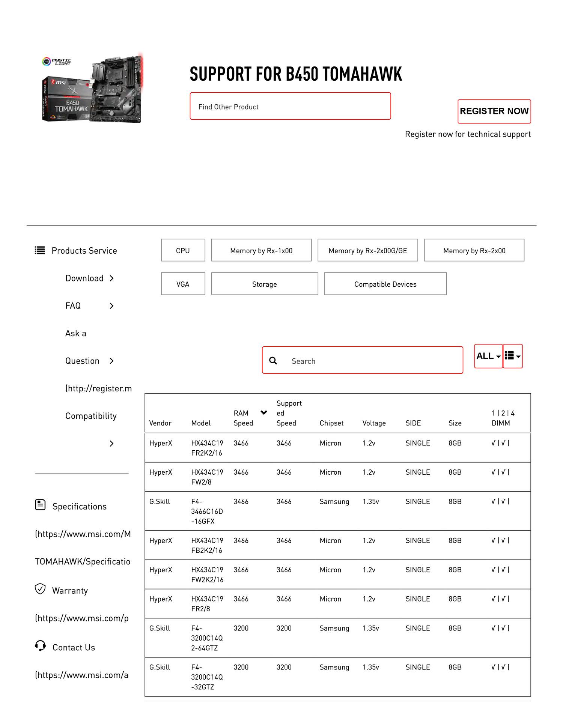Image resolution: width=563 pixels, height=728 pixels.
Task: Click the Find Other Product field
Action: coord(290,107)
